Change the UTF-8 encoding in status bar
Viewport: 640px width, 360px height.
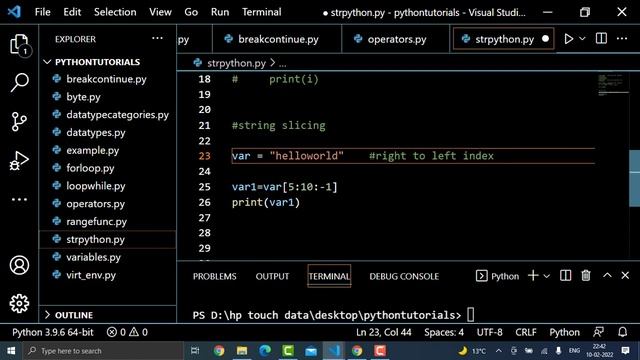coord(489,332)
